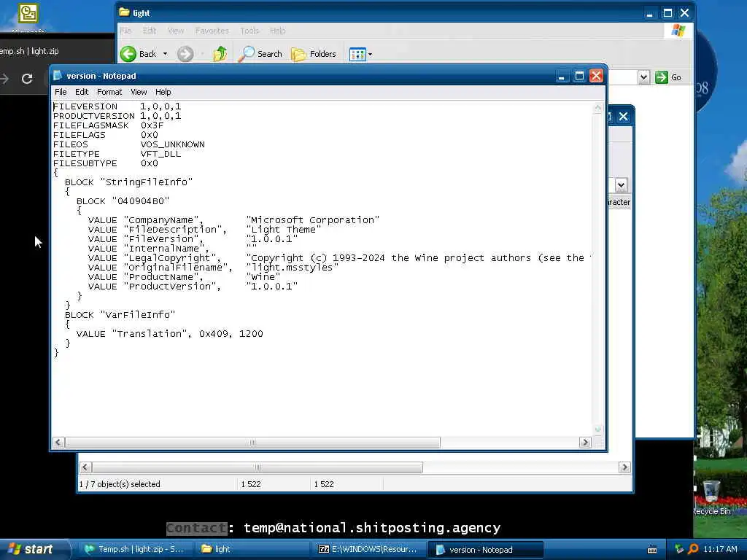Open the Views icon in light window
The image size is (747, 560).
pos(357,54)
